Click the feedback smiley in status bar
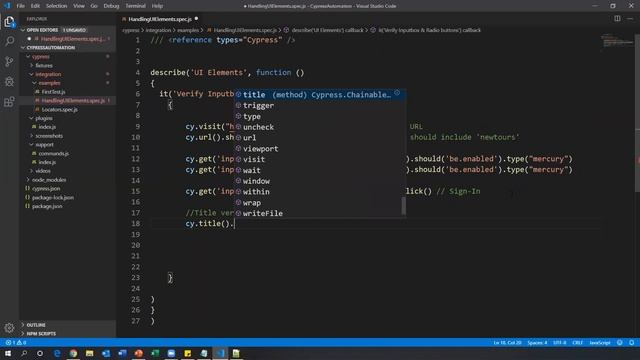 [x=620, y=342]
